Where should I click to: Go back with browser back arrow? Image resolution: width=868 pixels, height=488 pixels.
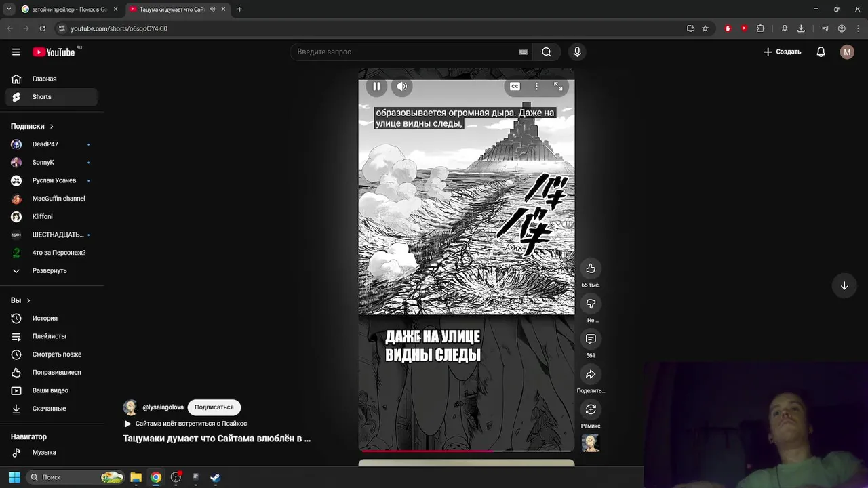tap(9, 28)
